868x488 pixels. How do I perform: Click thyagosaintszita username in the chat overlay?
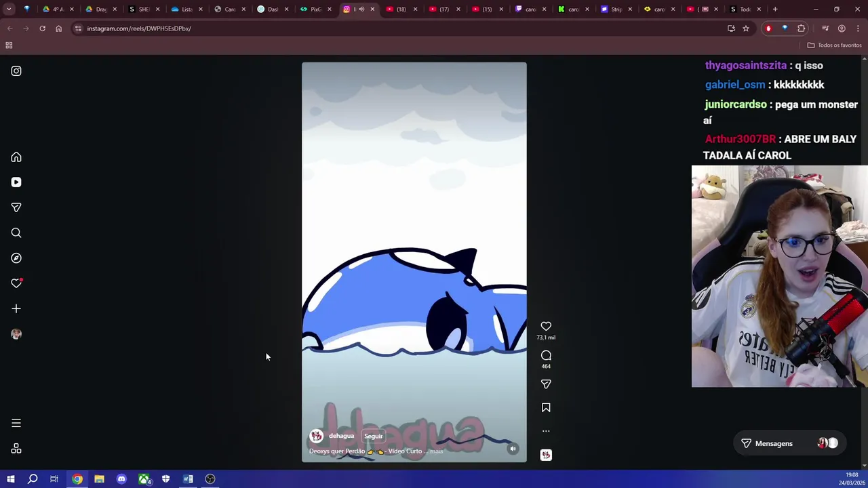coord(746,66)
